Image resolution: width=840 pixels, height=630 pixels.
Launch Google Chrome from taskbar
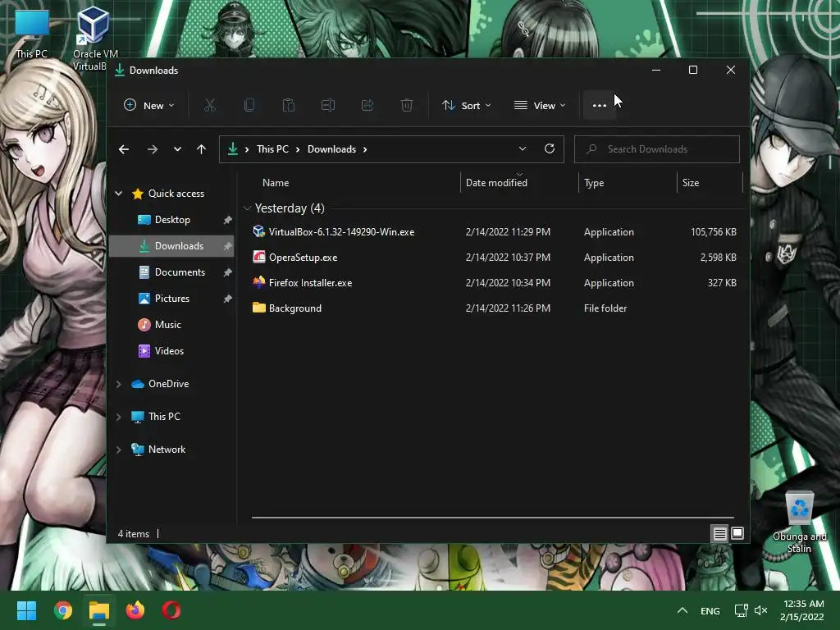click(x=62, y=610)
